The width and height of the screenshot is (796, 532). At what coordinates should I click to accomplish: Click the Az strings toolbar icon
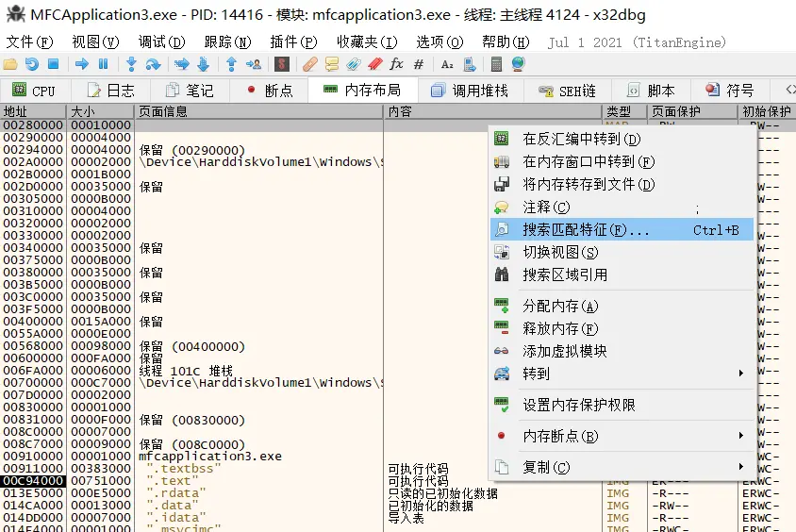447,64
